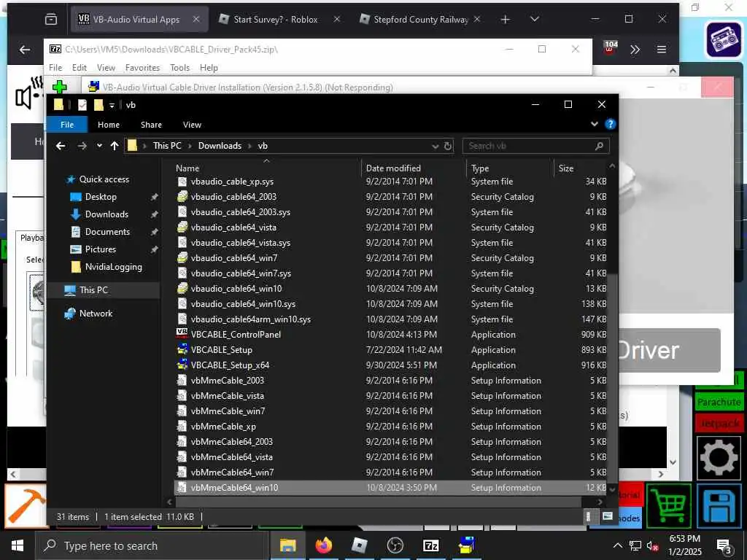
Task: Click Downloads in the breadcrumb path
Action: point(220,146)
